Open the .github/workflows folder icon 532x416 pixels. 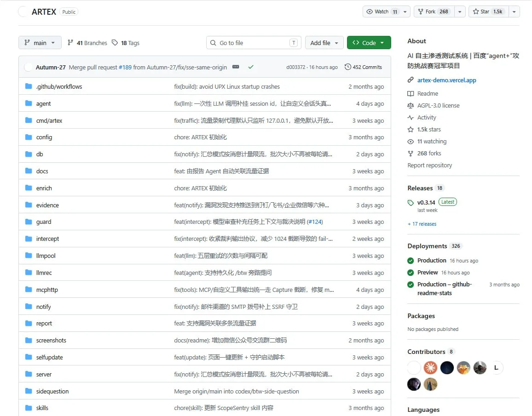(x=29, y=86)
